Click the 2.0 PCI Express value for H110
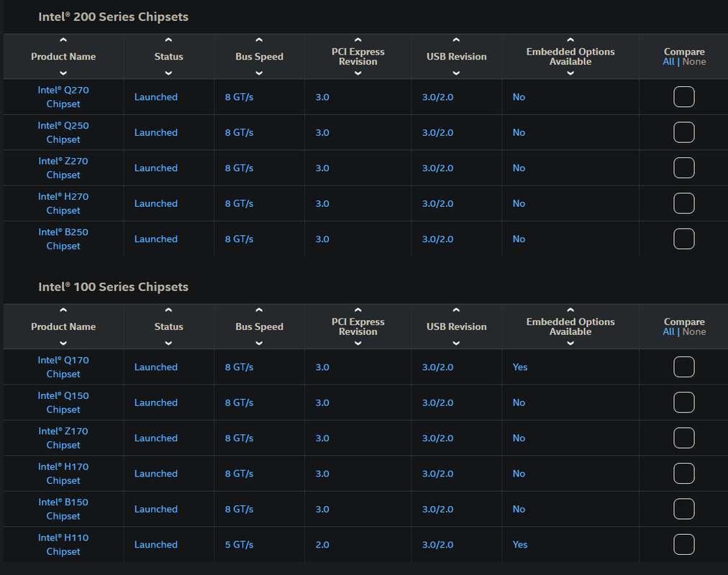The image size is (728, 575). (322, 544)
